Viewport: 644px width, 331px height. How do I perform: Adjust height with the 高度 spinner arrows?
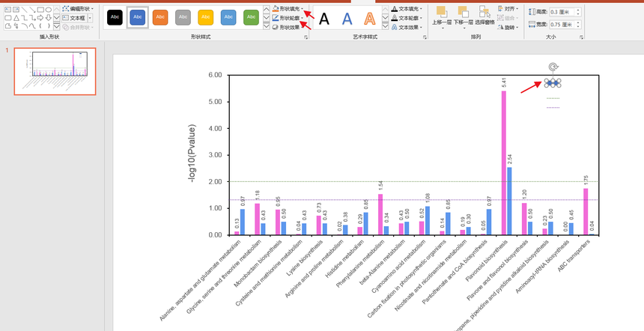[578, 12]
